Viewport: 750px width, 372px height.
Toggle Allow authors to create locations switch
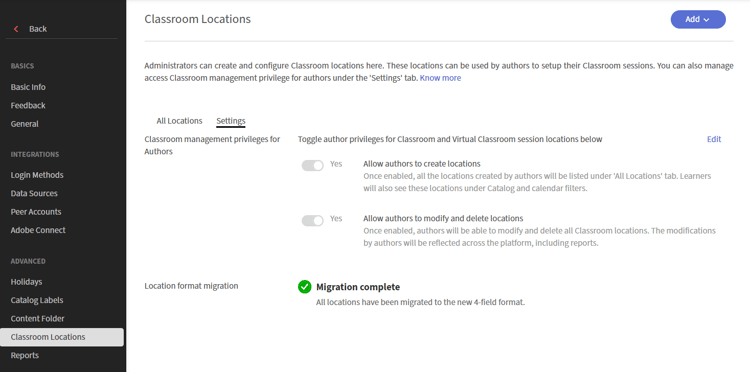(312, 165)
